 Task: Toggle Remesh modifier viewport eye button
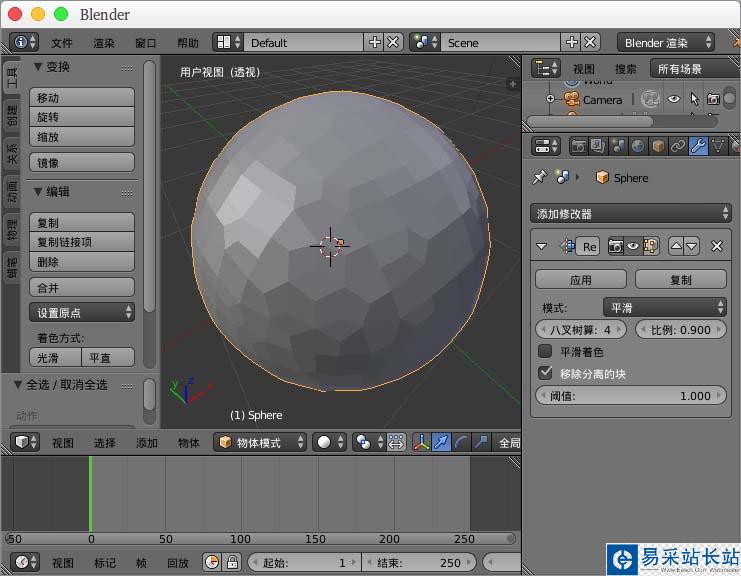pos(633,246)
